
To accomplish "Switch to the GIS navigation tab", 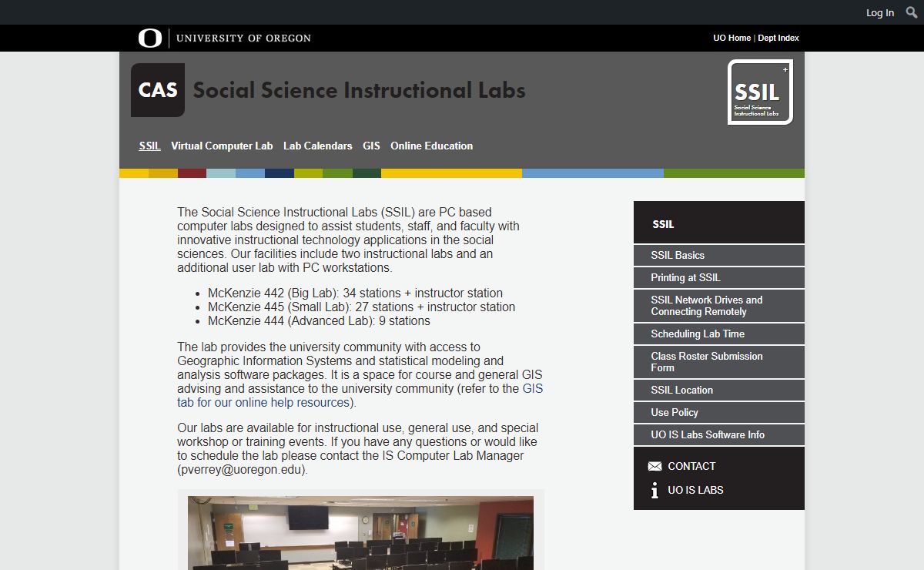I will coord(371,146).
